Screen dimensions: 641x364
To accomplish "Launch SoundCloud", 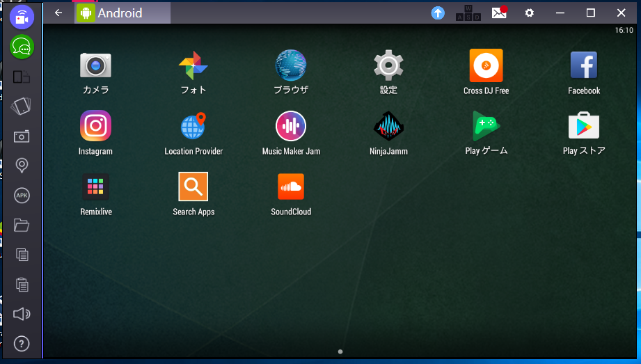I will (291, 187).
